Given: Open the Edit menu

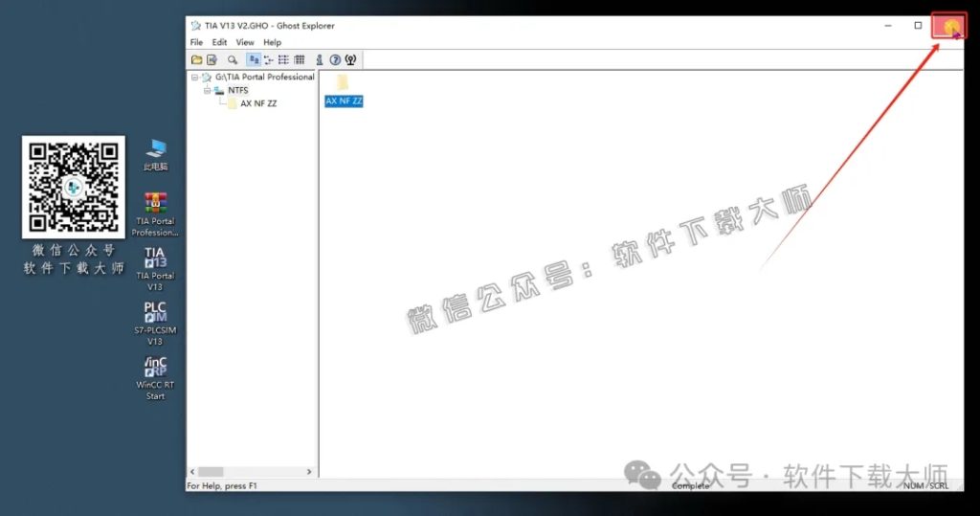Looking at the screenshot, I should [219, 42].
